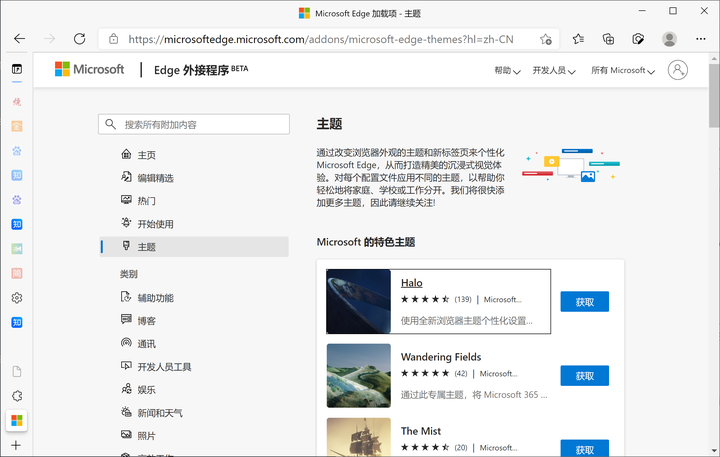The width and height of the screenshot is (720, 457).
Task: Click the Edge 外接程序 title link
Action: [x=201, y=70]
